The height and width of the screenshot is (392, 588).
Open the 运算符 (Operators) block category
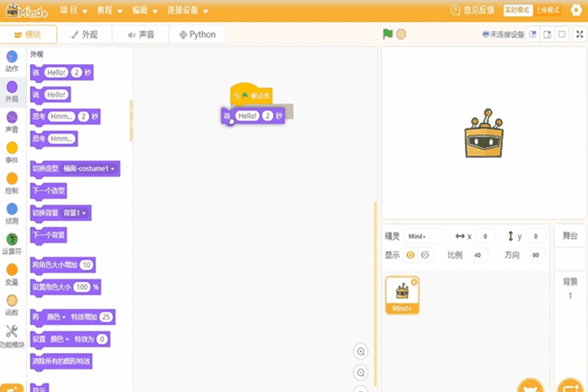pyautogui.click(x=12, y=244)
